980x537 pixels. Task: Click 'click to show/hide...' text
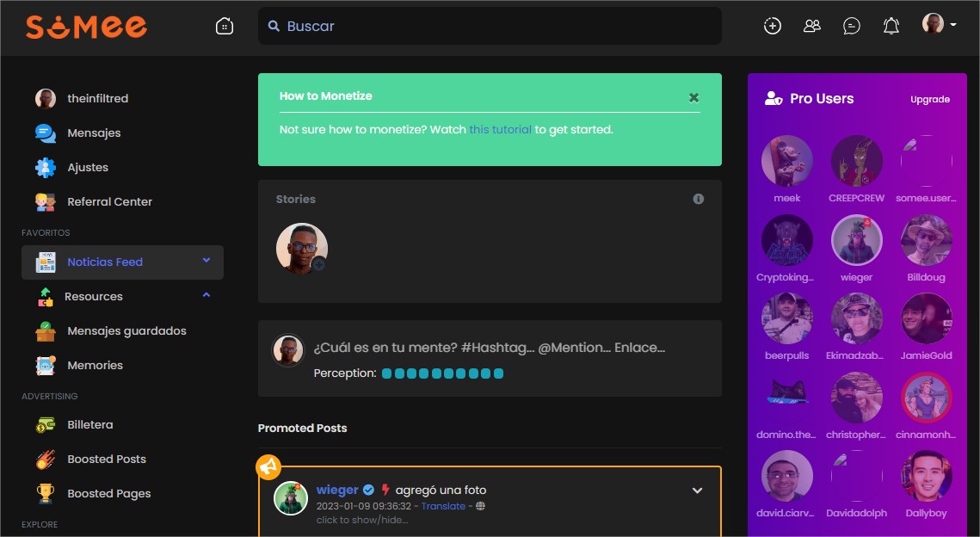pos(362,520)
